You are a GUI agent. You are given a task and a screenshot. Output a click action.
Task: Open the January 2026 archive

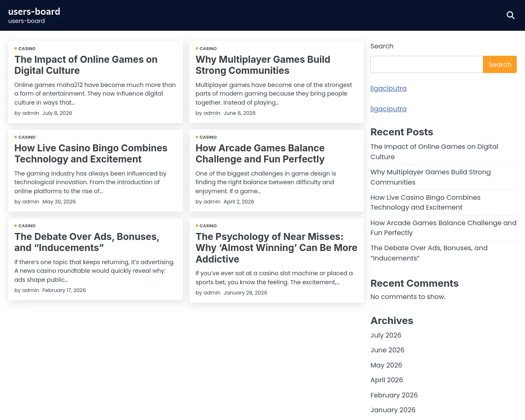[x=393, y=410]
